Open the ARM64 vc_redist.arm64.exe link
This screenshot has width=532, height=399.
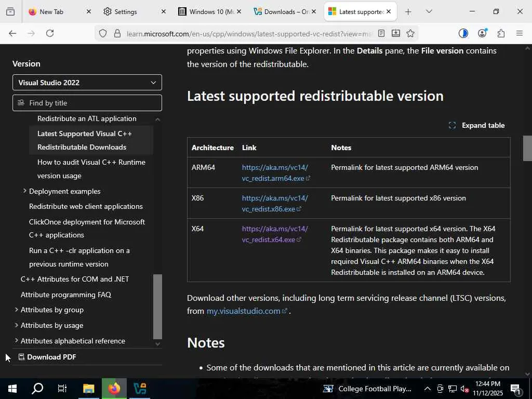click(x=276, y=172)
